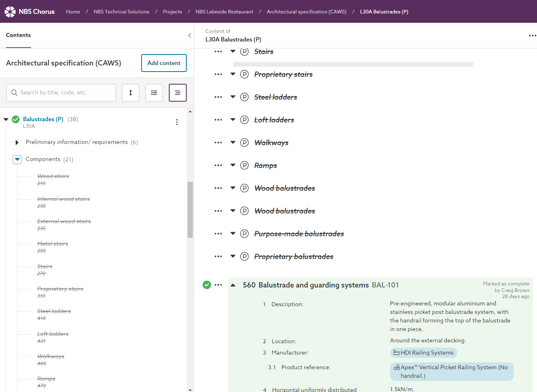Click the sort order arrows icon
This screenshot has width=537, height=392.
coord(131,93)
